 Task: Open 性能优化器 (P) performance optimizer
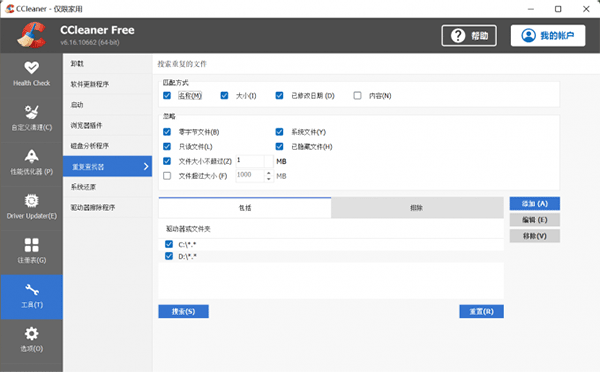[31, 163]
